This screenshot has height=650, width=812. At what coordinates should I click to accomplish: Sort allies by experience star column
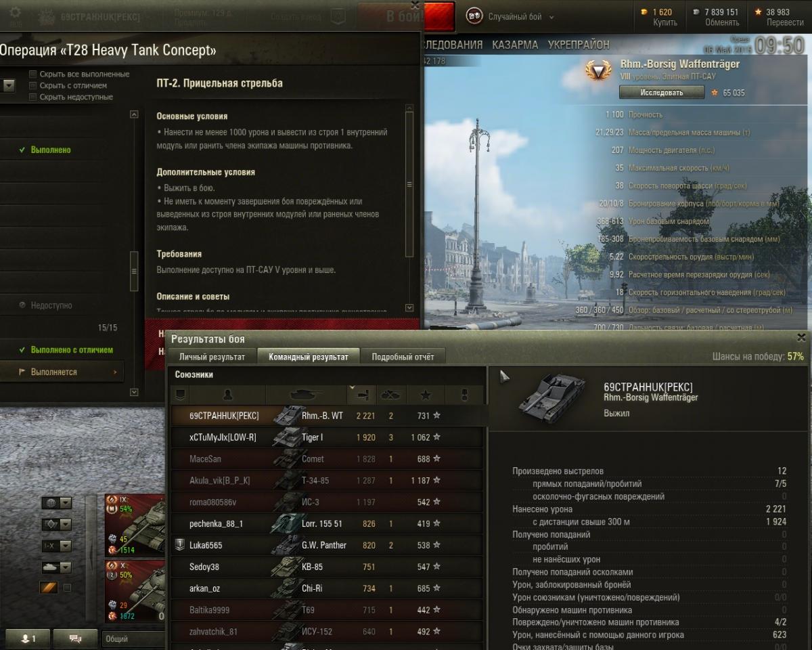pyautogui.click(x=425, y=395)
